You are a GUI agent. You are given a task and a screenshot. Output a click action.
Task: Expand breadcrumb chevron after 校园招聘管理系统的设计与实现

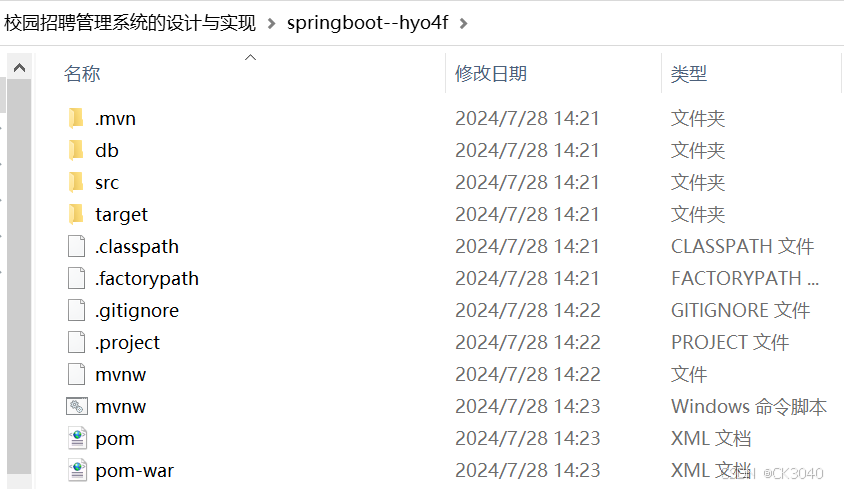point(271,24)
